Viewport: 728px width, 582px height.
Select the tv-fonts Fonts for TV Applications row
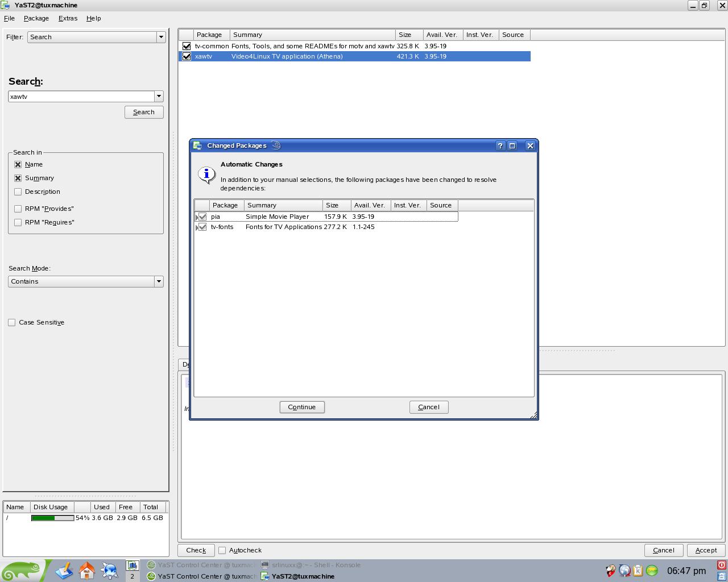click(326, 227)
